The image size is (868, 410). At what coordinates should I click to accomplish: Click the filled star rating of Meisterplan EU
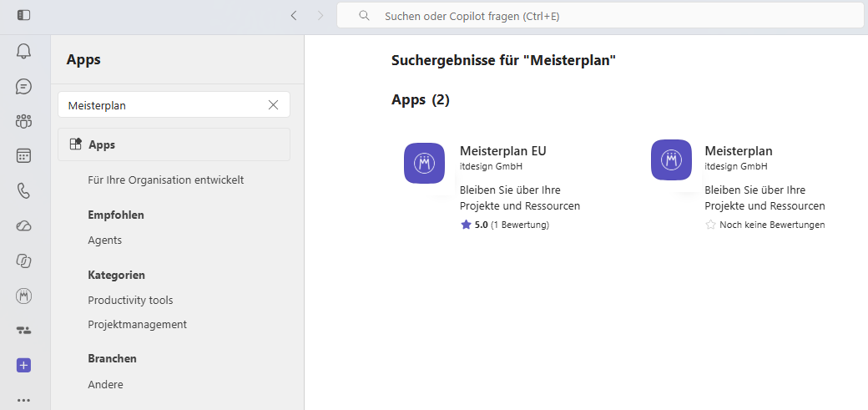466,225
